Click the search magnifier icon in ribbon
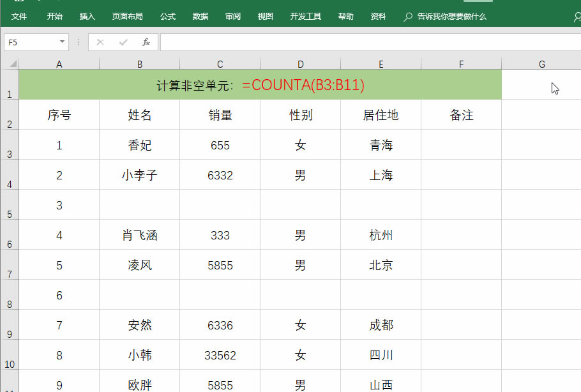Screen dimensions: 581x392 [x=408, y=17]
